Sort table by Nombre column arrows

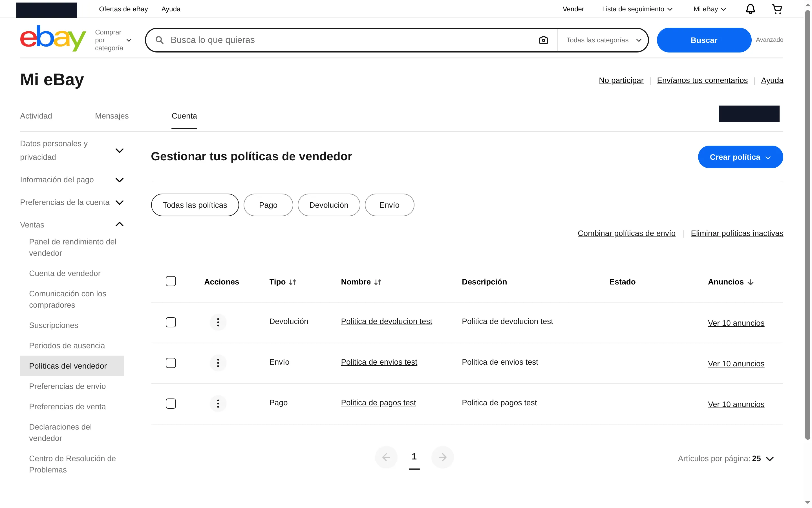point(378,282)
